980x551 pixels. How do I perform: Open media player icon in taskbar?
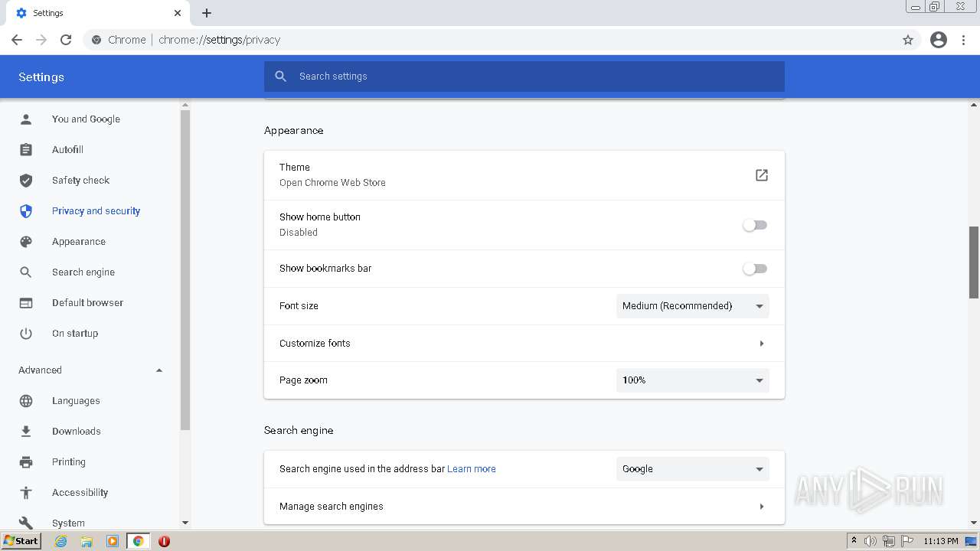click(x=113, y=541)
